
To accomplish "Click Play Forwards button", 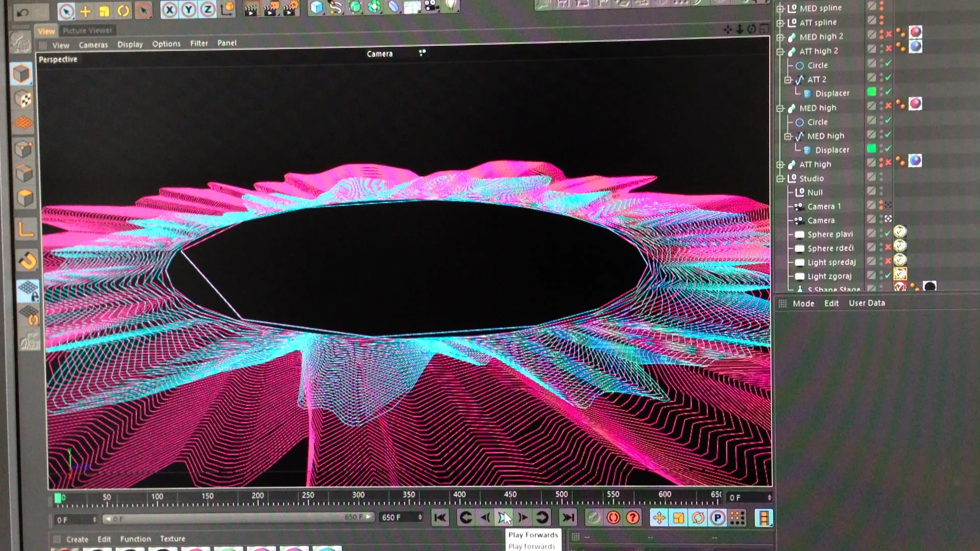I will click(x=504, y=518).
